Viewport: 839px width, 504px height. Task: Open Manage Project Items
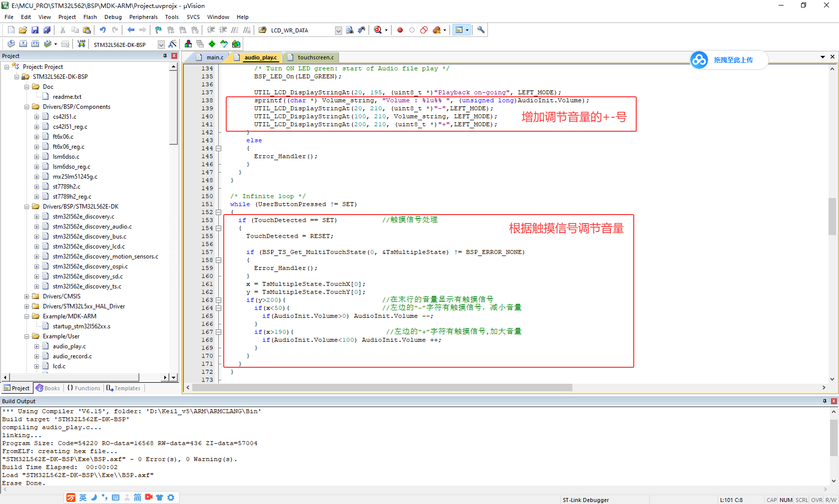pyautogui.click(x=188, y=44)
